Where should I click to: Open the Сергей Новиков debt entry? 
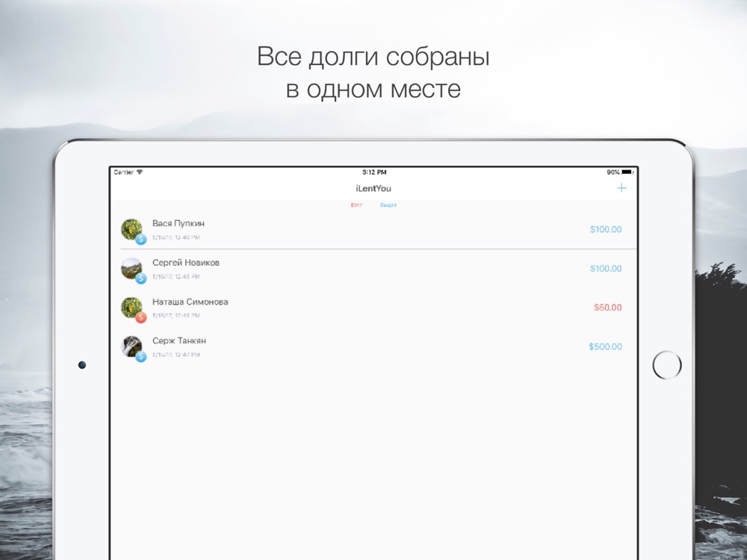[374, 269]
